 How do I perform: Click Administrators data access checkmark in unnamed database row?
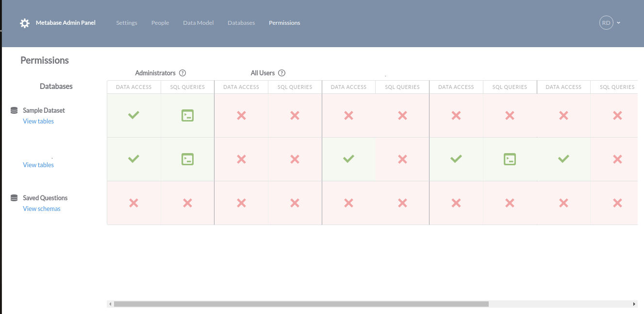pos(134,159)
